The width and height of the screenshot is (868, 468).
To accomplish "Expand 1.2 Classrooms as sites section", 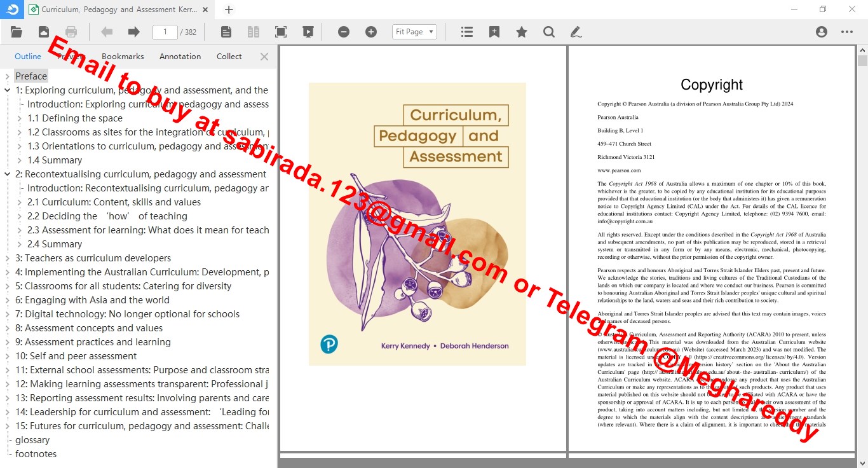I will (x=19, y=132).
